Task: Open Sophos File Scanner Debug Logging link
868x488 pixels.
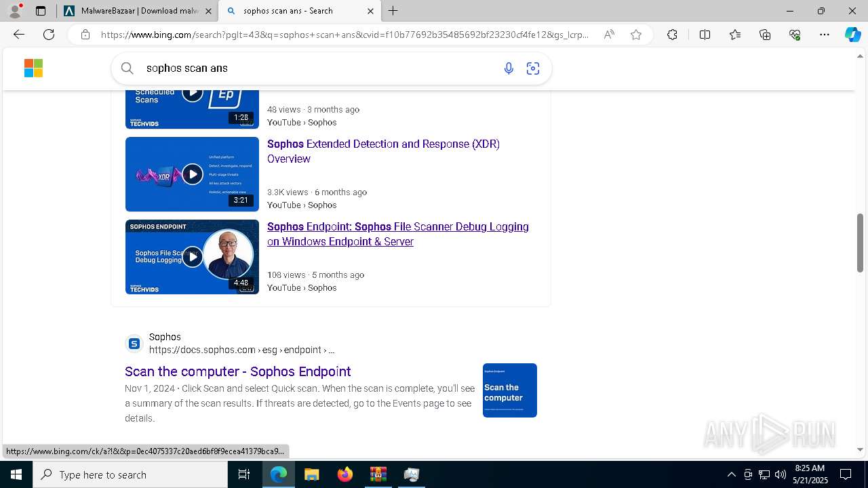Action: [x=398, y=234]
